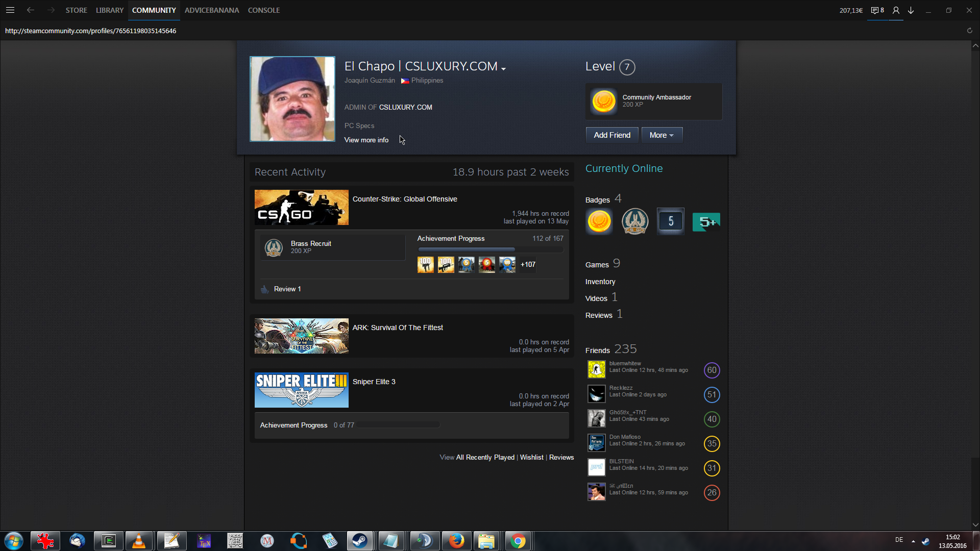The width and height of the screenshot is (980, 551).
Task: Switch to the STORE tab
Action: (x=76, y=10)
